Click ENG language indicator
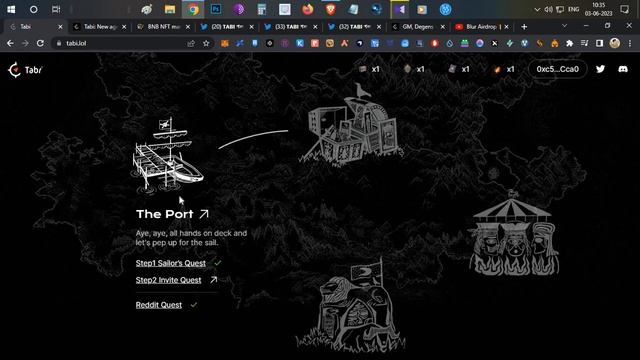The height and width of the screenshot is (360, 640). click(573, 9)
